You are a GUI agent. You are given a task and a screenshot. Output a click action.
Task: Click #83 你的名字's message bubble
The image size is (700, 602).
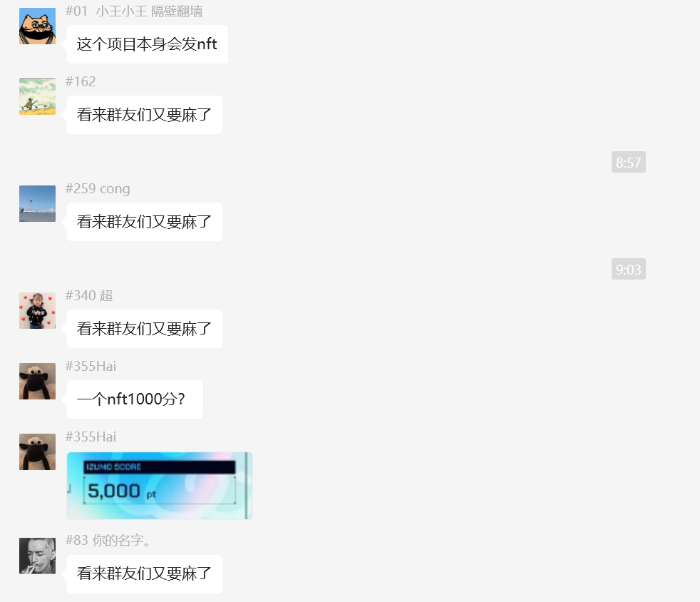point(144,574)
